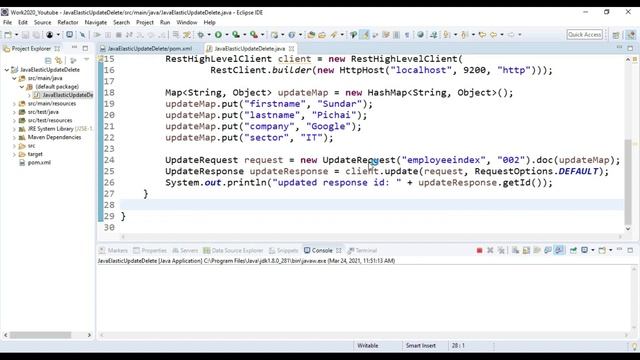Collapse the JavaElasticUpdateDelete project node
This screenshot has height=360, width=640.
point(7,70)
